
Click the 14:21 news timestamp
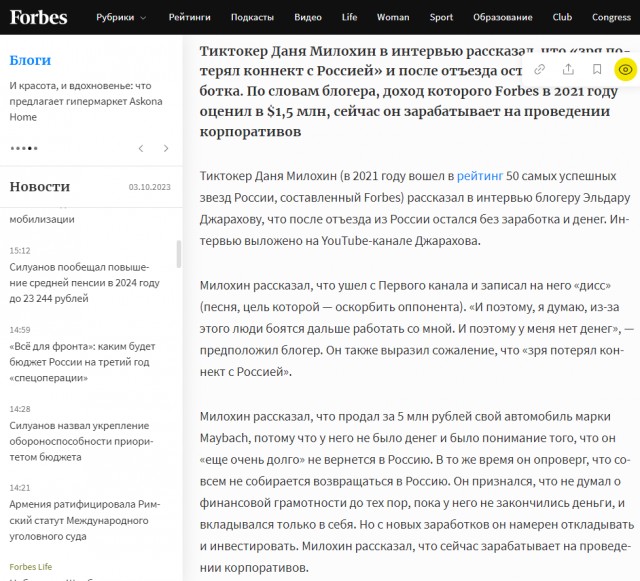pos(20,488)
